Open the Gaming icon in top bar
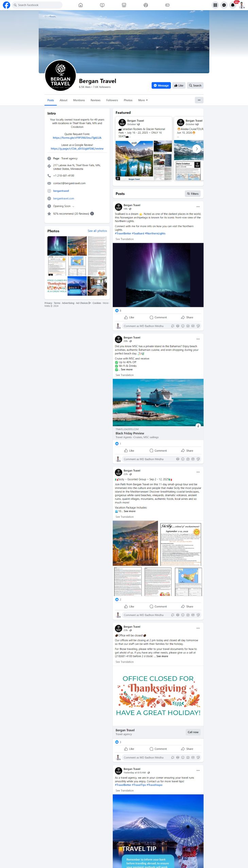Screen dimensions: 248x868 [167, 5]
